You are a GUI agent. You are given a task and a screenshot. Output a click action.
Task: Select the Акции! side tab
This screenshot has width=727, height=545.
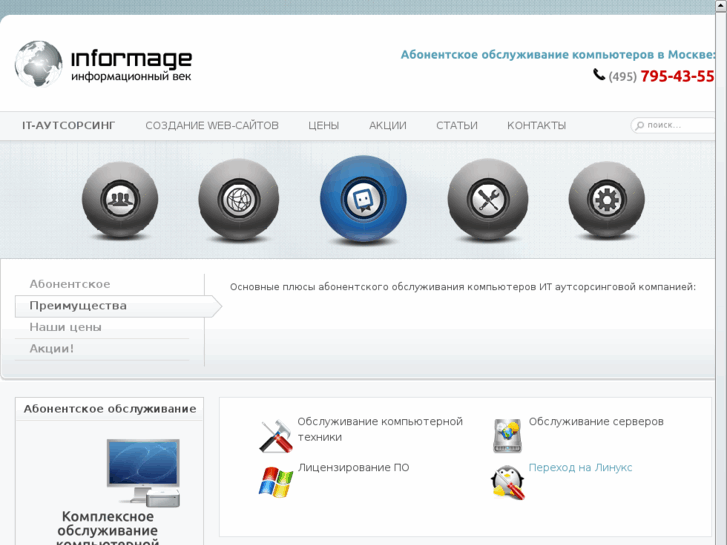tap(51, 349)
